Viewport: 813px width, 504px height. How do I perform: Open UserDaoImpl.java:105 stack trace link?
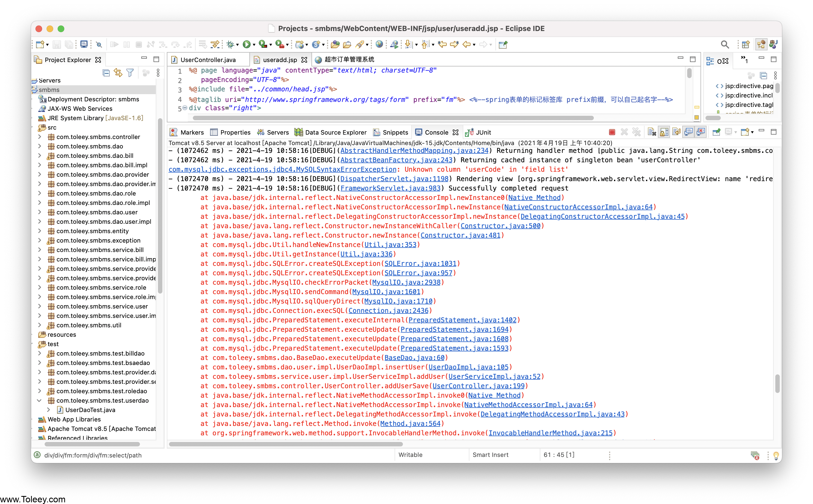(468, 367)
